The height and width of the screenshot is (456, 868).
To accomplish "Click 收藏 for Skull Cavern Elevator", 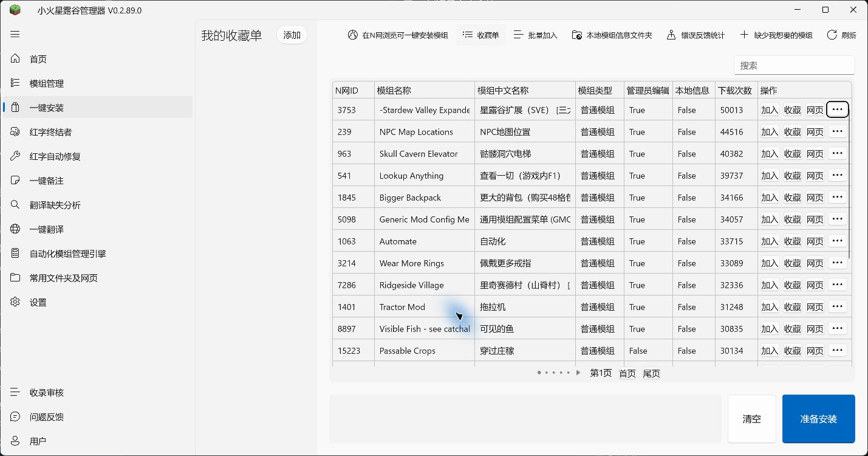I will [x=792, y=153].
